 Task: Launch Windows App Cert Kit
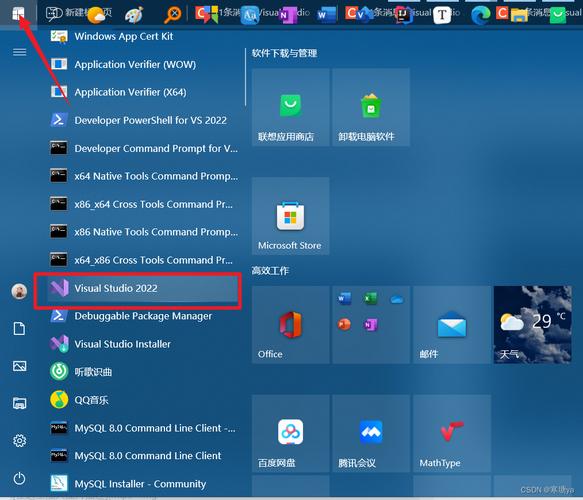tap(143, 36)
